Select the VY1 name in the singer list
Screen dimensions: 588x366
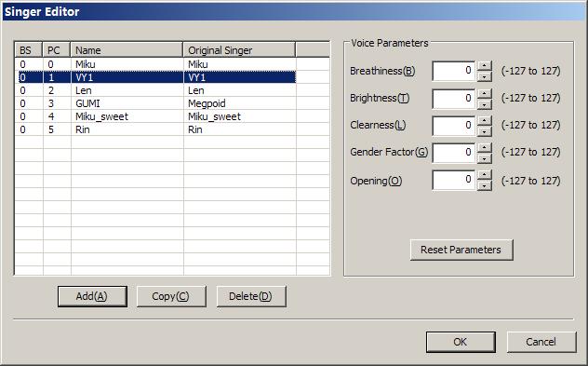(x=127, y=77)
